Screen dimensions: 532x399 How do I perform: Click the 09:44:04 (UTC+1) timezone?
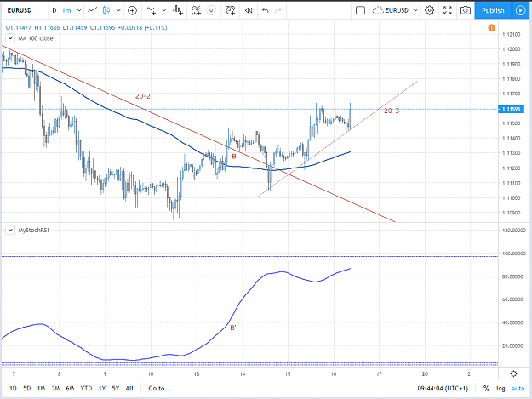(x=443, y=389)
